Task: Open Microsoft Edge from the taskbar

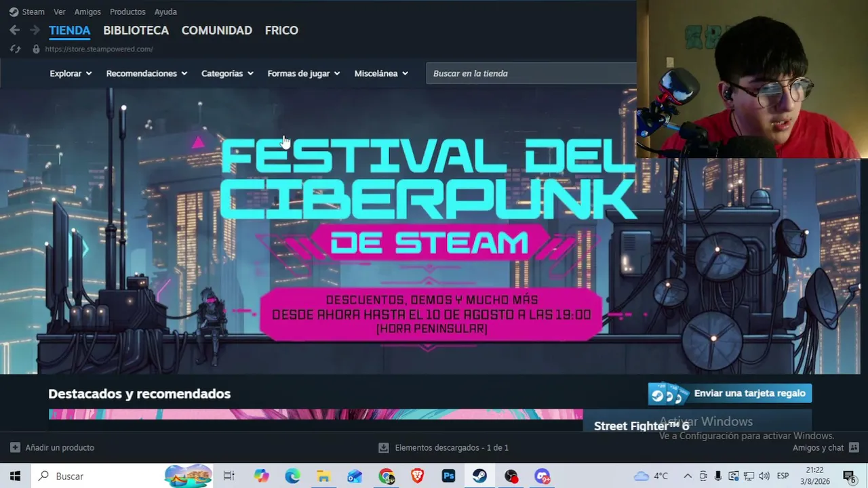Action: pos(292,476)
